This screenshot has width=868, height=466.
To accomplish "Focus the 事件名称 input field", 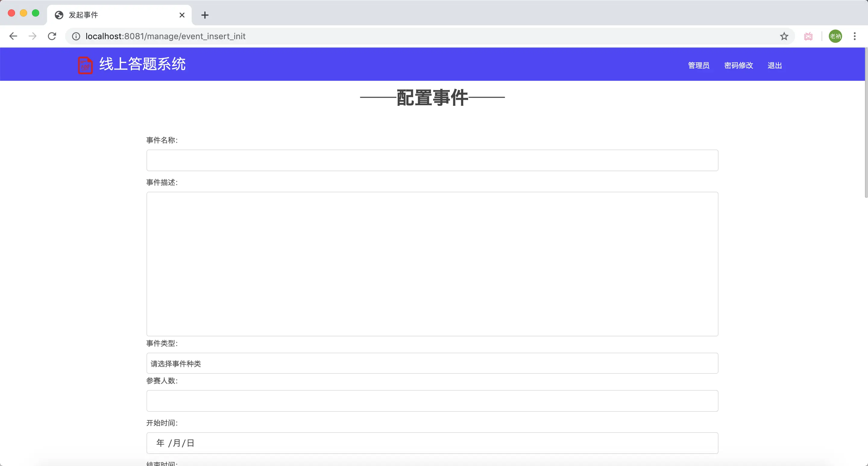I will [x=432, y=160].
